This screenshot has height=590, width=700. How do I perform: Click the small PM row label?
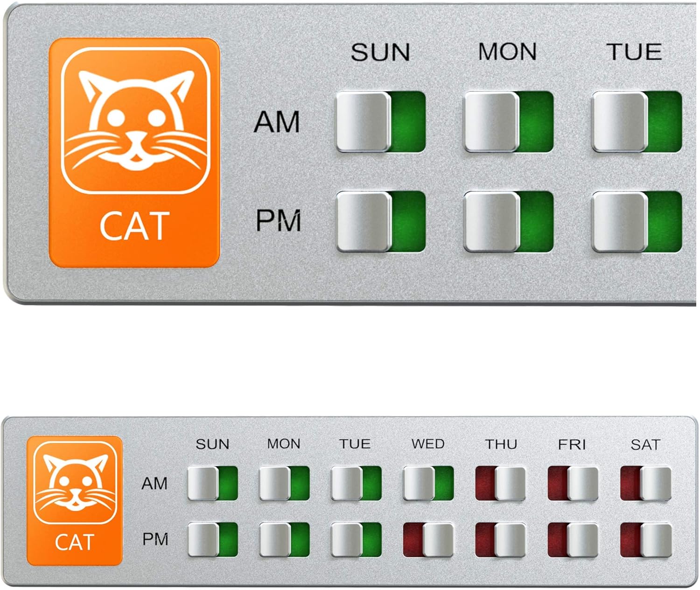[x=155, y=539]
